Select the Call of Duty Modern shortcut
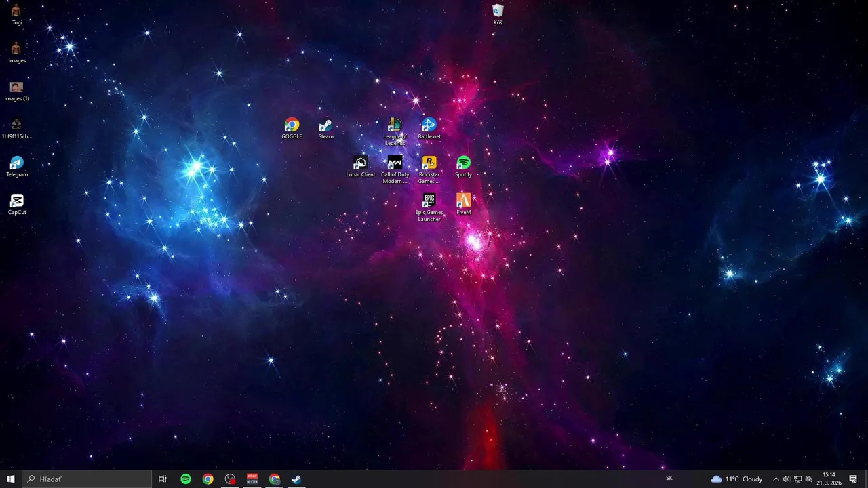 (x=395, y=170)
